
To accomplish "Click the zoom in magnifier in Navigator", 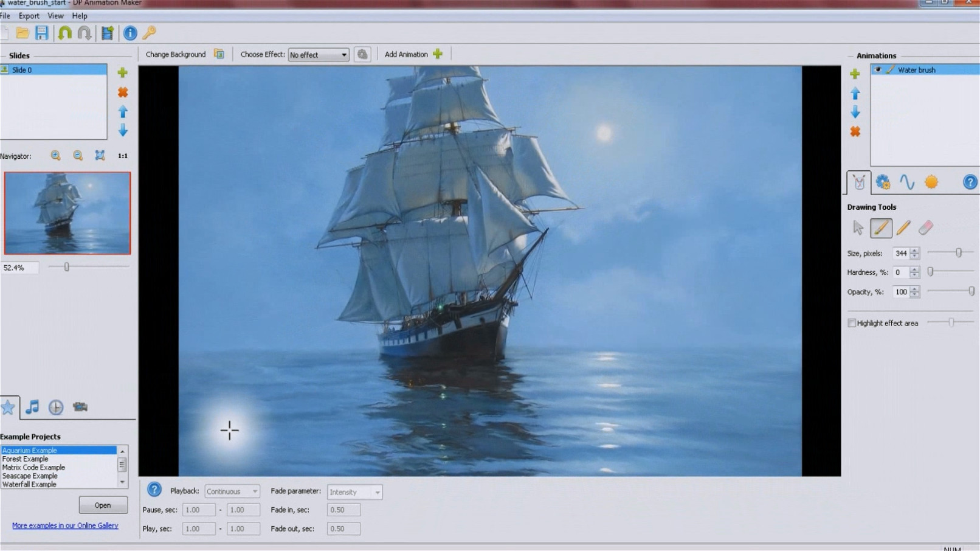I will coord(55,156).
